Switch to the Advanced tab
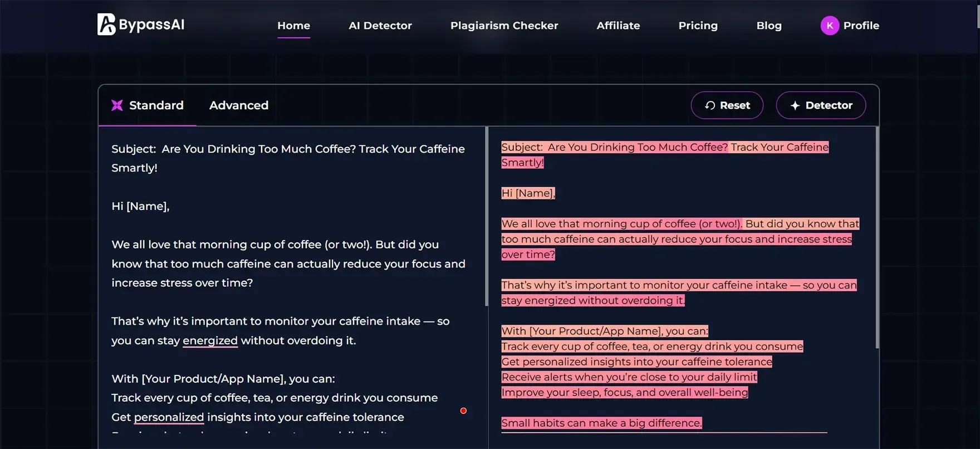This screenshot has width=980, height=449. click(x=238, y=105)
